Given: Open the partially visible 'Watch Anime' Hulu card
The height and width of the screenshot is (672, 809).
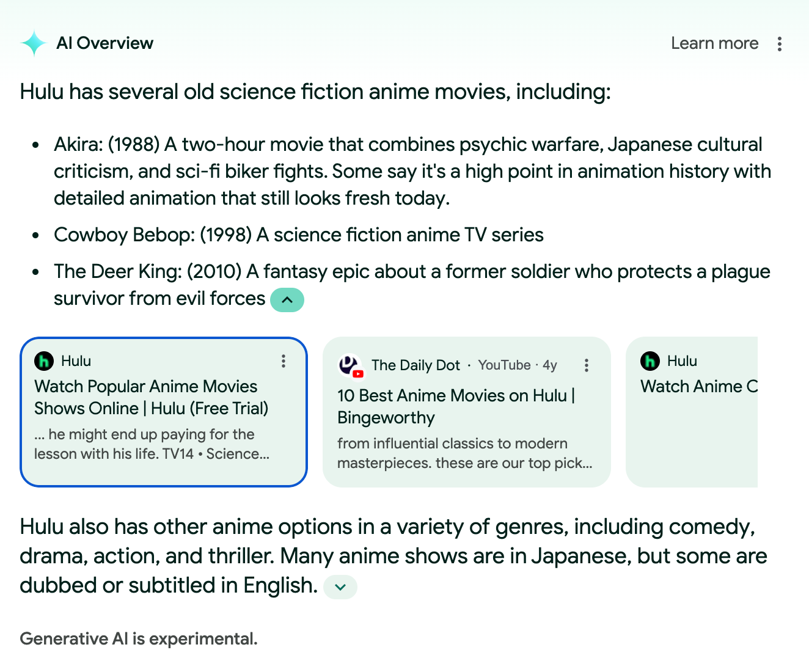Looking at the screenshot, I should pyautogui.click(x=692, y=412).
